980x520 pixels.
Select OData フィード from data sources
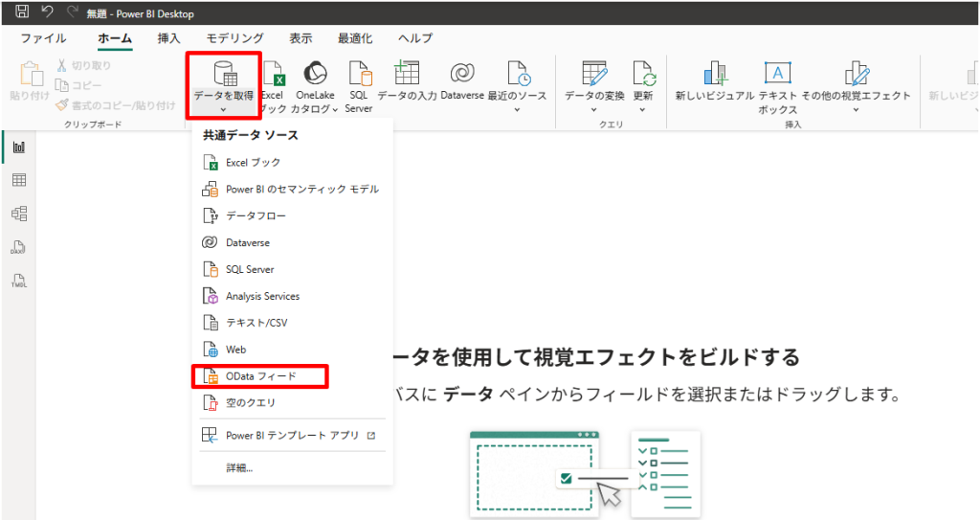[260, 376]
